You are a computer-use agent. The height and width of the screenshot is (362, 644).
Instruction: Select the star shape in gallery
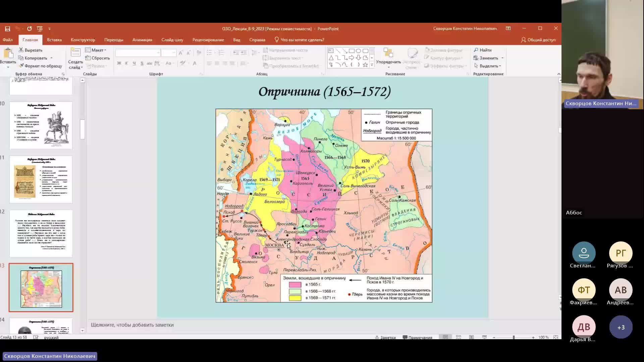[x=365, y=65]
